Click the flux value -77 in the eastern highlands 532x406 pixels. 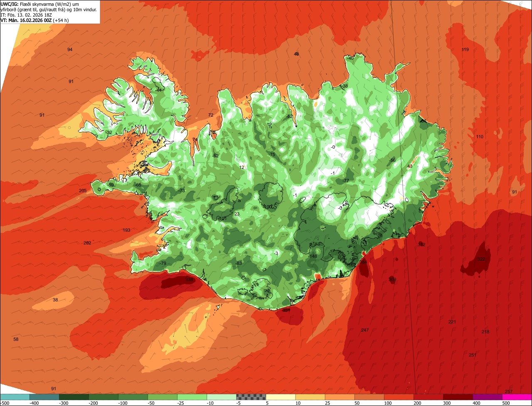[x=345, y=181]
